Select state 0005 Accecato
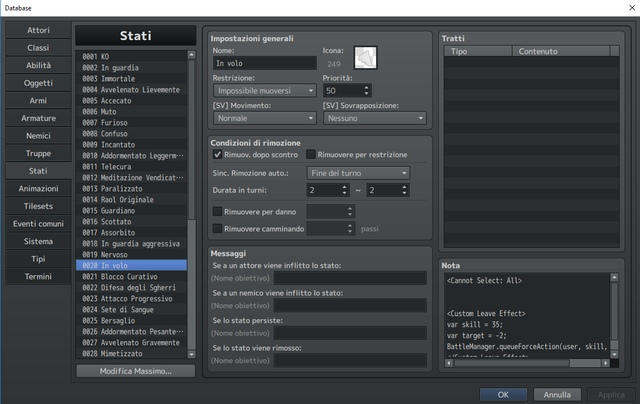 point(131,100)
